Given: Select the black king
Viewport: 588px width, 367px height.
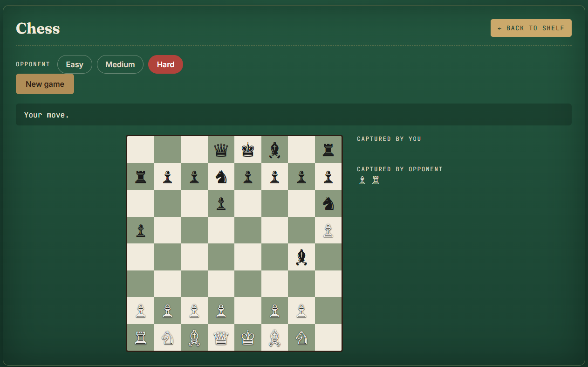Looking at the screenshot, I should coord(248,150).
